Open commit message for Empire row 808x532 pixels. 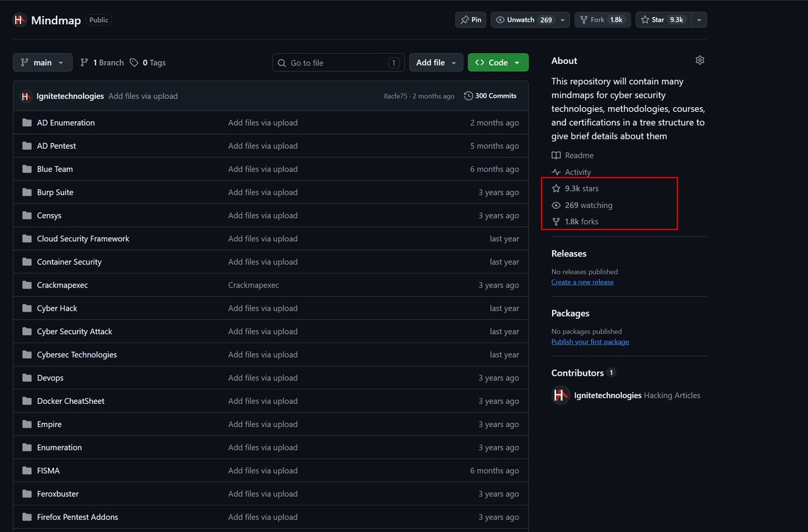pos(263,424)
